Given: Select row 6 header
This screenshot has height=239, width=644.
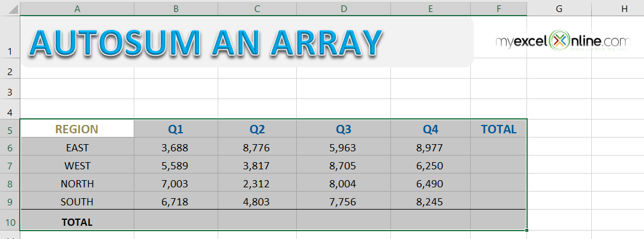Looking at the screenshot, I should pyautogui.click(x=10, y=147).
